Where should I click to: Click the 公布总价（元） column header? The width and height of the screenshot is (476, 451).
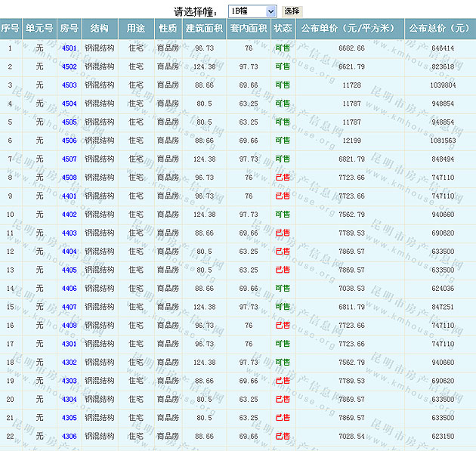click(x=440, y=29)
